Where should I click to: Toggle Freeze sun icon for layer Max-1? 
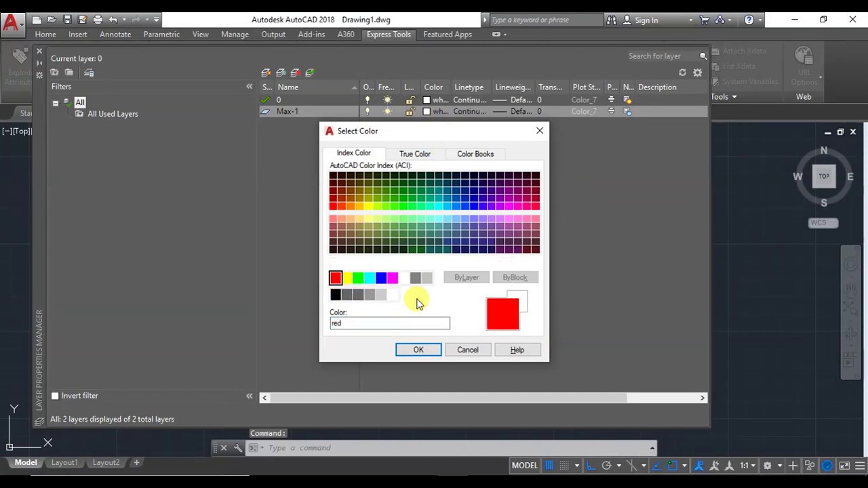(x=387, y=111)
